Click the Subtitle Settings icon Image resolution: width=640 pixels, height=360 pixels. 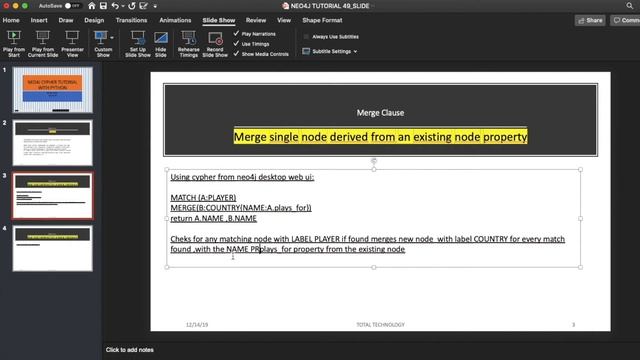pos(306,51)
